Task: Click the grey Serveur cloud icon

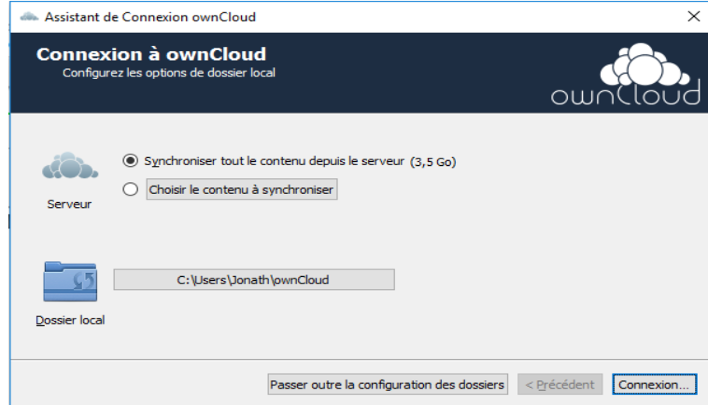Action: 70,166
